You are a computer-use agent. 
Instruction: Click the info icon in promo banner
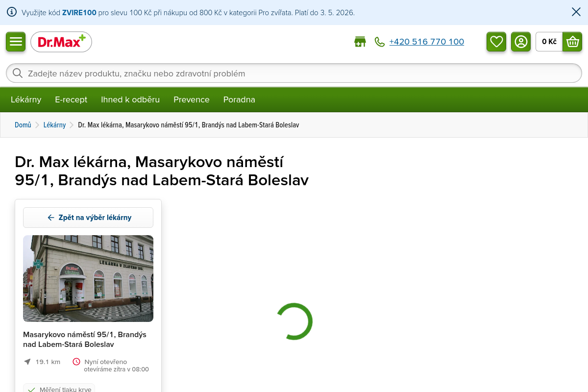(12, 12)
